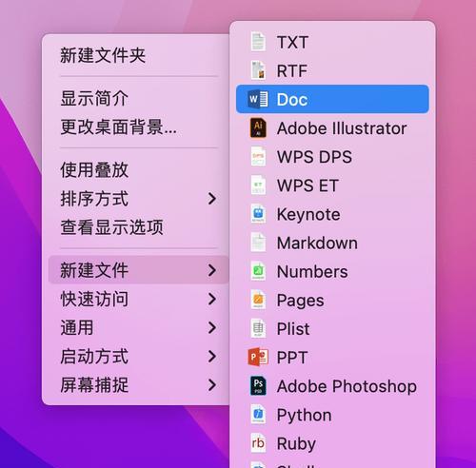Click the Adobe Illustrator Ai icon
The width and height of the screenshot is (476, 468).
tap(258, 127)
